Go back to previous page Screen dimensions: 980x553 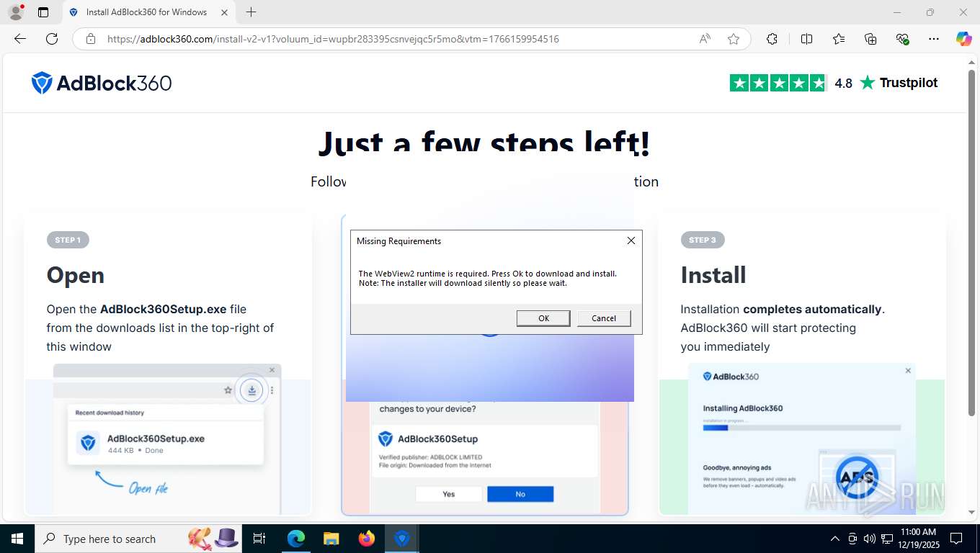pyautogui.click(x=20, y=39)
